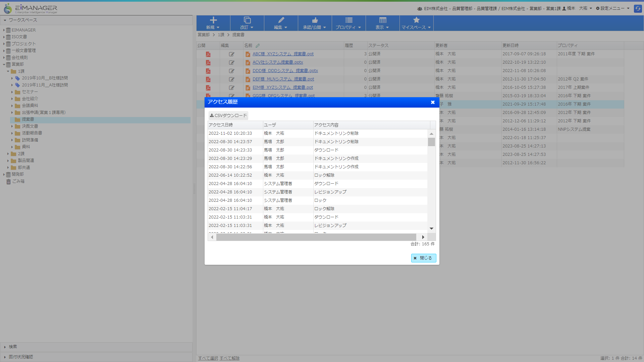The width and height of the screenshot is (644, 362).
Task: Click the CSVダウンロード button
Action: (228, 116)
